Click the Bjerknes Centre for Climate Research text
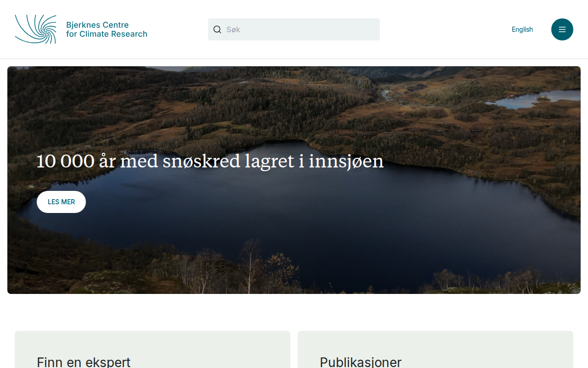This screenshot has height=368, width=588. click(107, 29)
